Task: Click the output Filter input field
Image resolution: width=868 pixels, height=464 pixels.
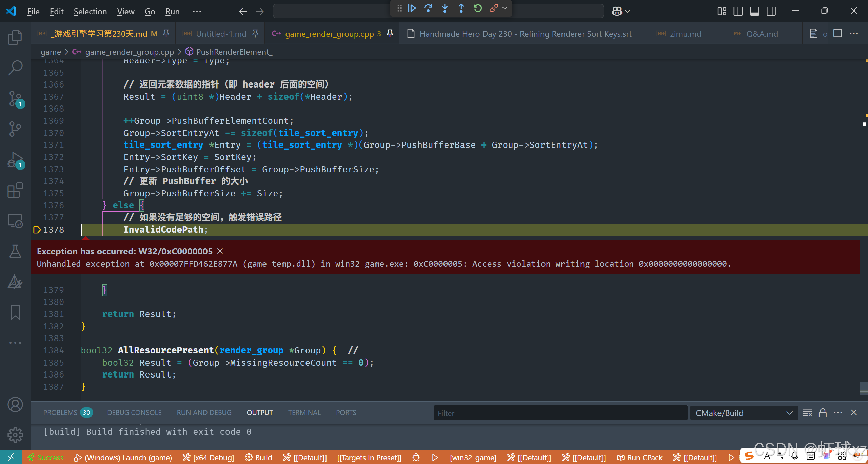Action: (x=560, y=413)
